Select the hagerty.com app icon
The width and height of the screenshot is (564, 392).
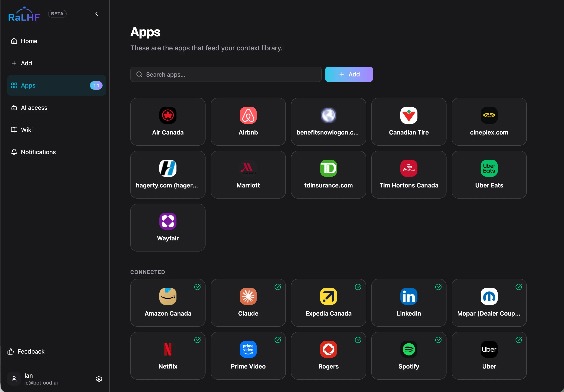pyautogui.click(x=168, y=168)
